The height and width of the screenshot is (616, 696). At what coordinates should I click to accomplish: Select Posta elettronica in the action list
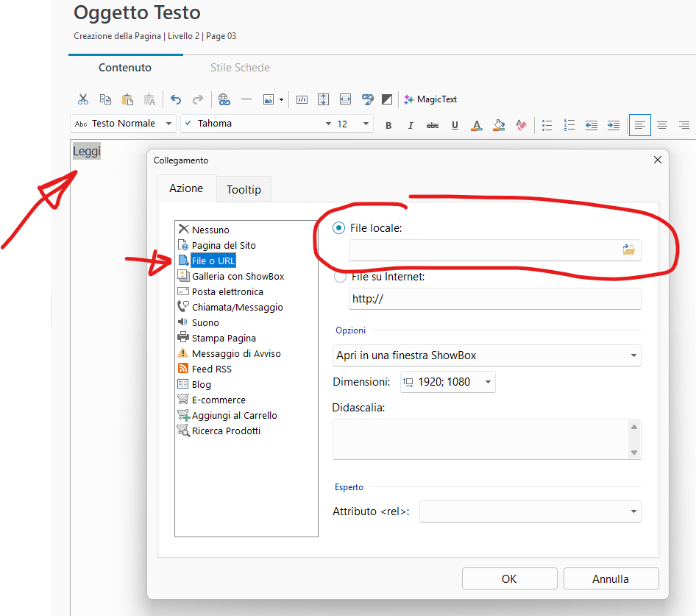pos(227,291)
